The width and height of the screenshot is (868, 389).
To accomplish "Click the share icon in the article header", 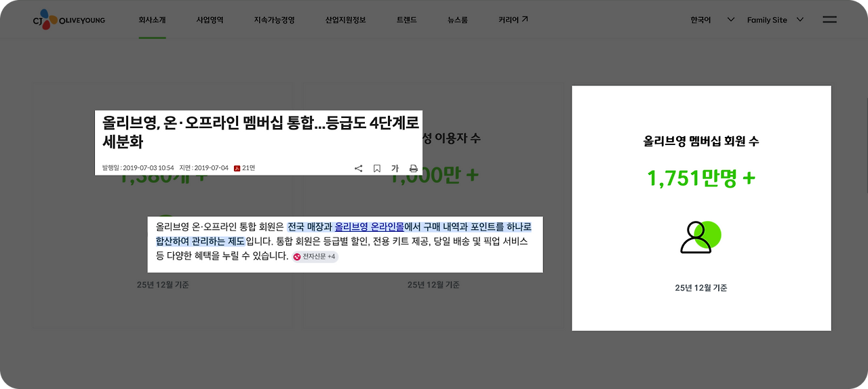I will click(x=359, y=168).
